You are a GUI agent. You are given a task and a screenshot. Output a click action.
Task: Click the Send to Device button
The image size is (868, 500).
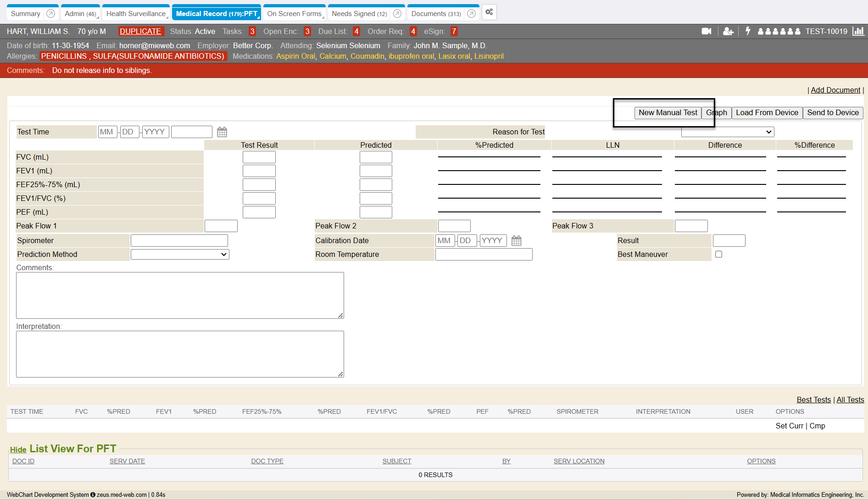833,113
